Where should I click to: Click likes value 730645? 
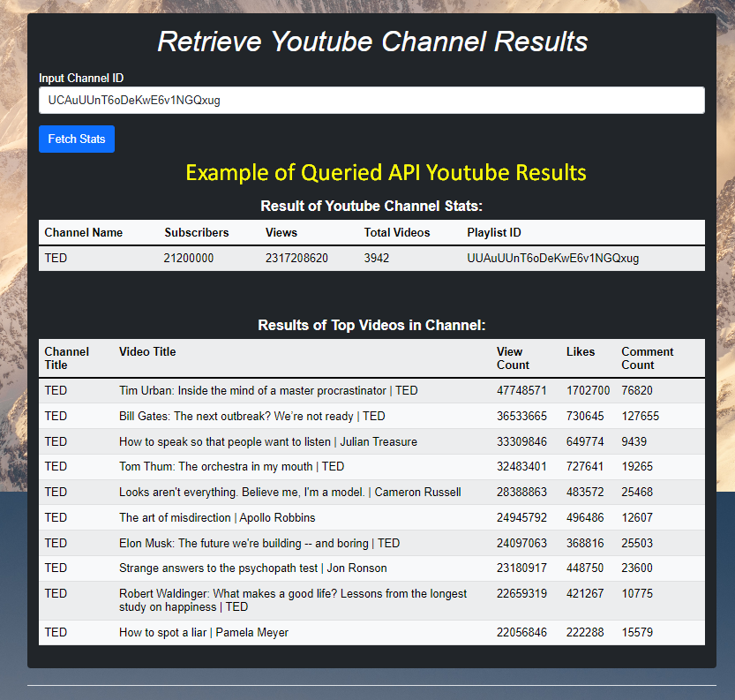coord(585,416)
